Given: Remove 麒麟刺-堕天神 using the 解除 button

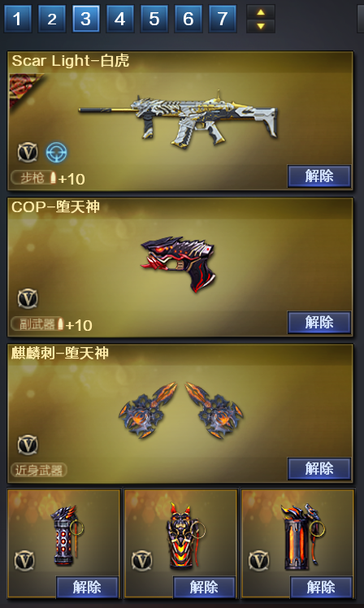Looking at the screenshot, I should (x=319, y=468).
